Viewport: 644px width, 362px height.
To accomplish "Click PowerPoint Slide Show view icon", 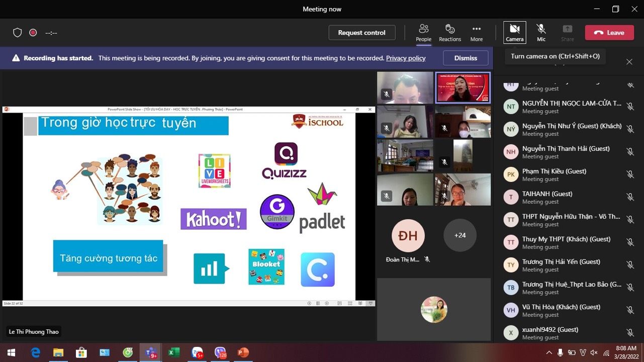I will coord(371,303).
